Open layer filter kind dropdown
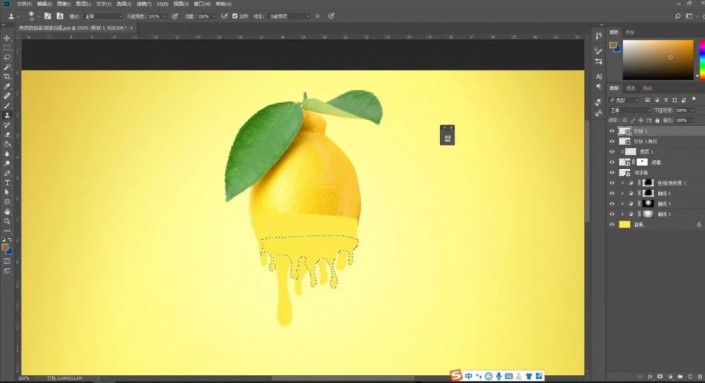The width and height of the screenshot is (705, 383). click(x=624, y=100)
